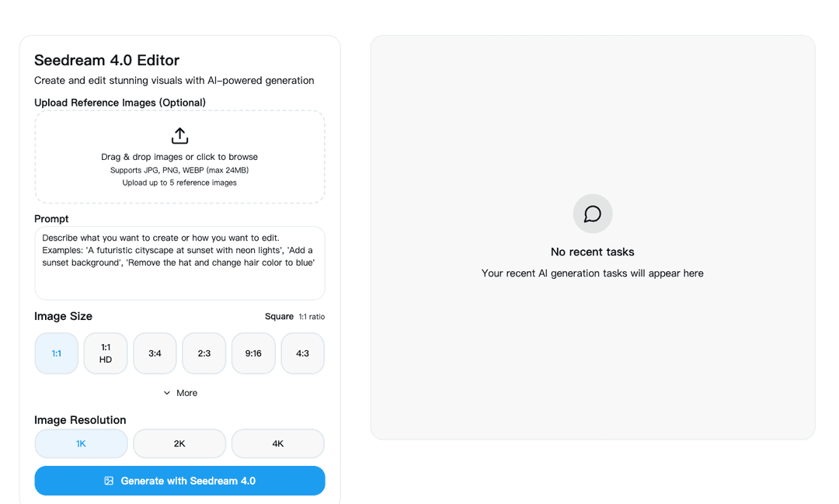The width and height of the screenshot is (839, 504).
Task: Click the reference image upload area
Action: [179, 157]
